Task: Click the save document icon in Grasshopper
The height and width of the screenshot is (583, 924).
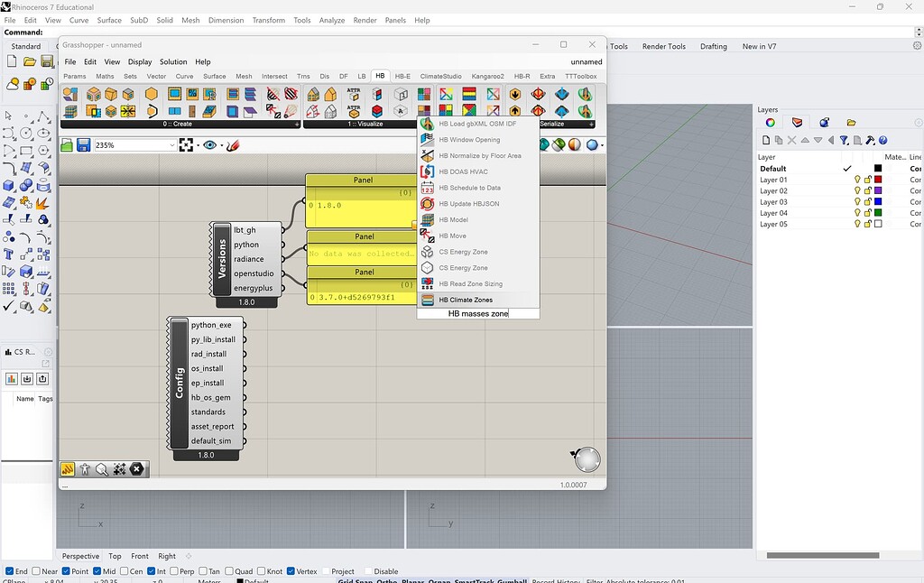Action: point(83,145)
